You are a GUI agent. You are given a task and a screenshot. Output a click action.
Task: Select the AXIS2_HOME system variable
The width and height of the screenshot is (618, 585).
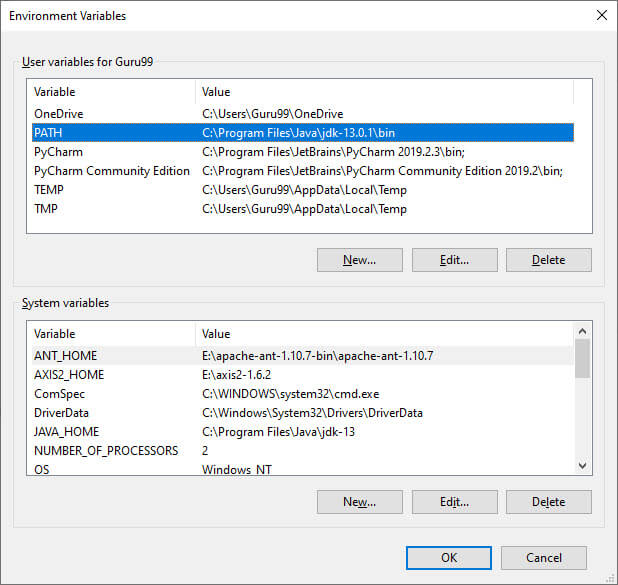303,374
